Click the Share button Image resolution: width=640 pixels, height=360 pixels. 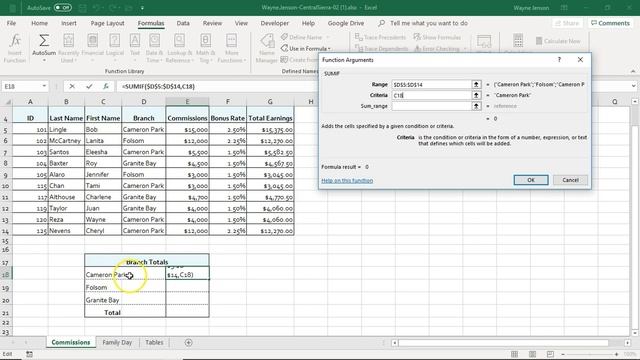click(567, 23)
